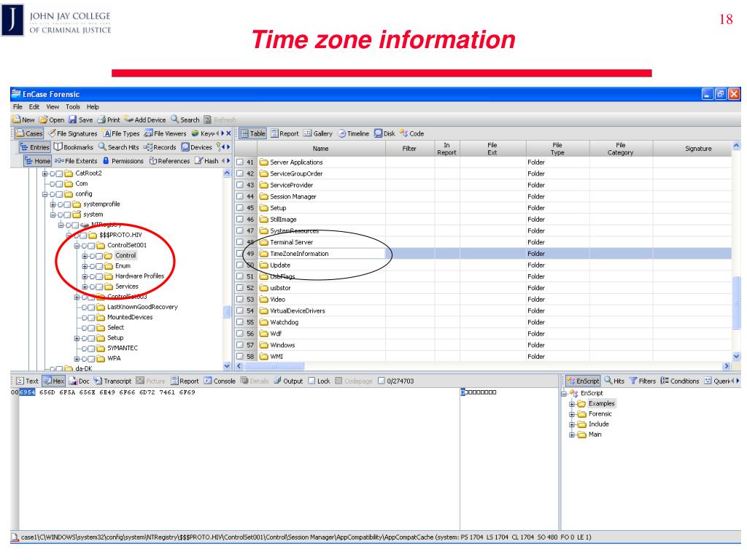Open the File Viewers view

166,134
